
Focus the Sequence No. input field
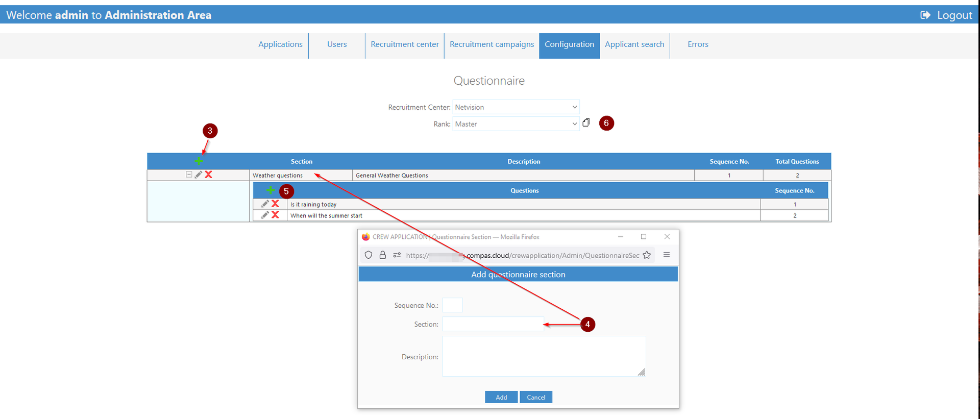pyautogui.click(x=452, y=305)
